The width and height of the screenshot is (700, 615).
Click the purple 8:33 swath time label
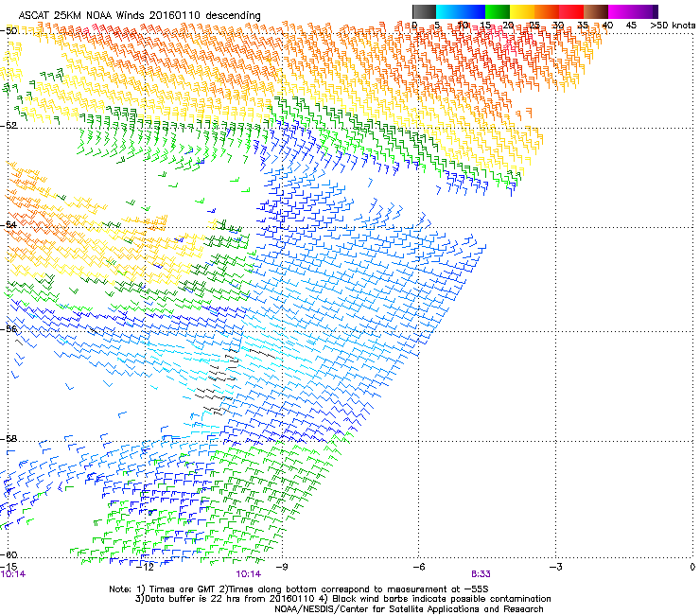pyautogui.click(x=481, y=574)
